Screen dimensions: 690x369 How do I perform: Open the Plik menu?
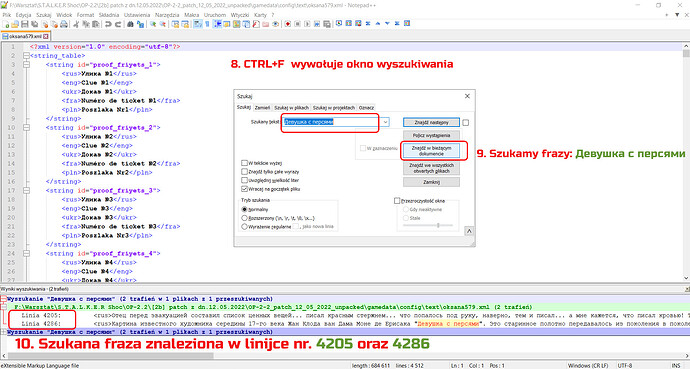(x=7, y=15)
